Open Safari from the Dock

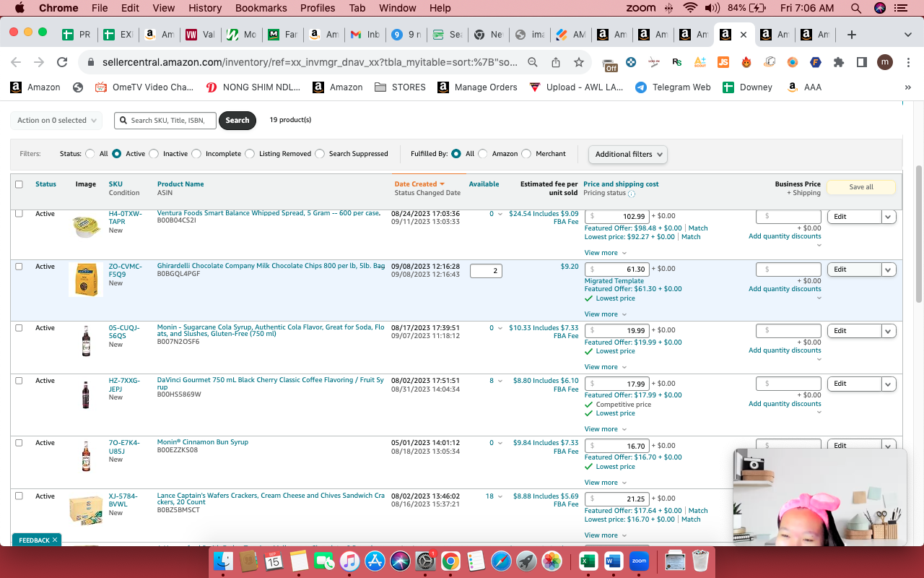(x=501, y=560)
